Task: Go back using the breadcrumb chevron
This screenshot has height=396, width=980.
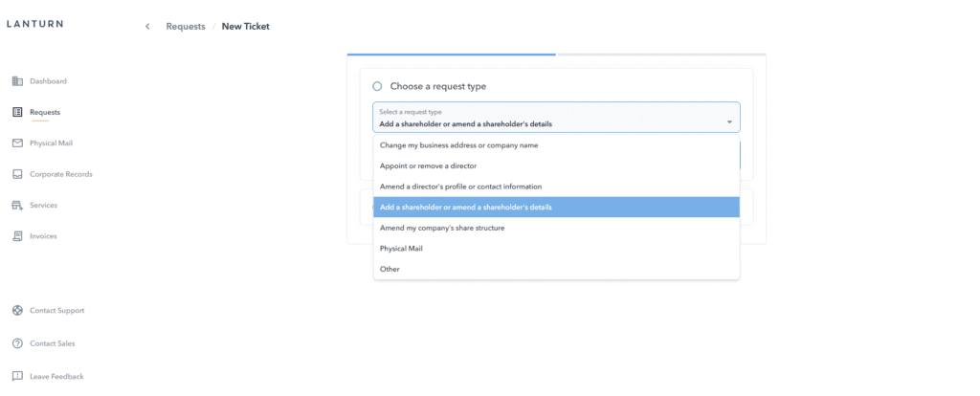Action: click(x=147, y=27)
